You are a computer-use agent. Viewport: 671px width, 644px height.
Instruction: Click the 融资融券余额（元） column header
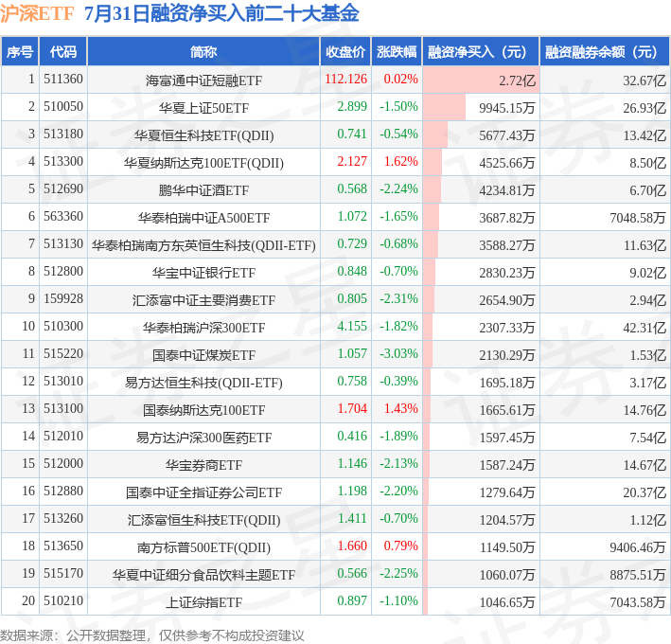tap(604, 52)
